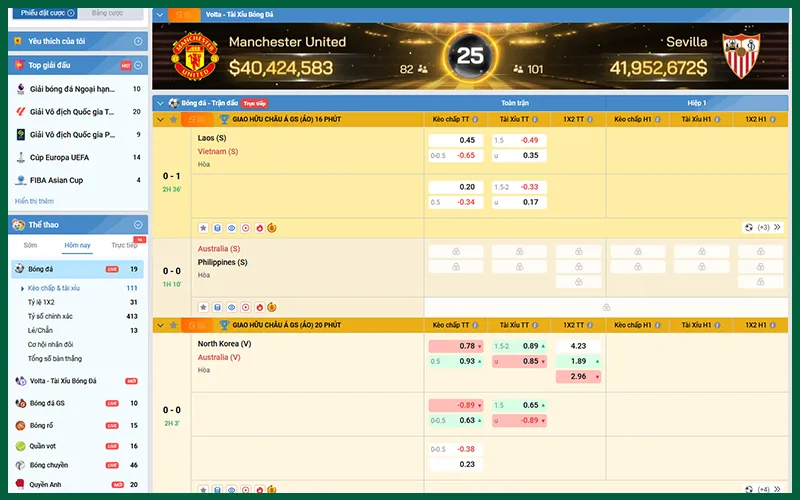The height and width of the screenshot is (500, 800).
Task: Open the Bảng cược tab
Action: click(x=108, y=13)
